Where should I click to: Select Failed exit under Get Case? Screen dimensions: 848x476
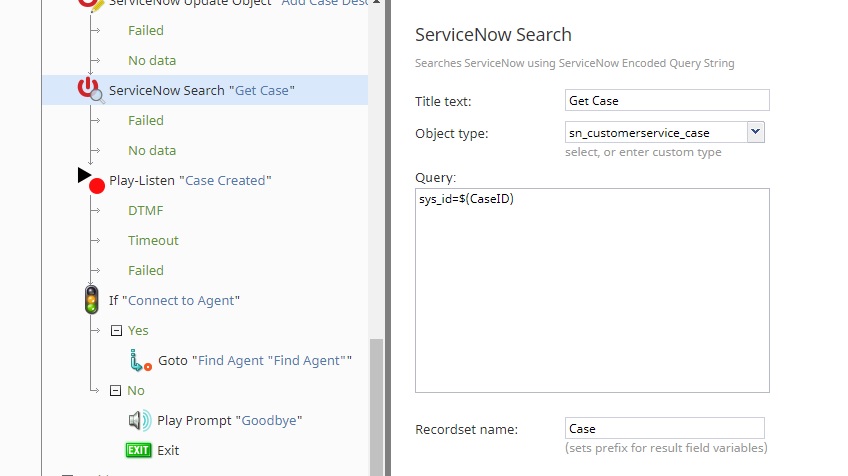[x=145, y=120]
